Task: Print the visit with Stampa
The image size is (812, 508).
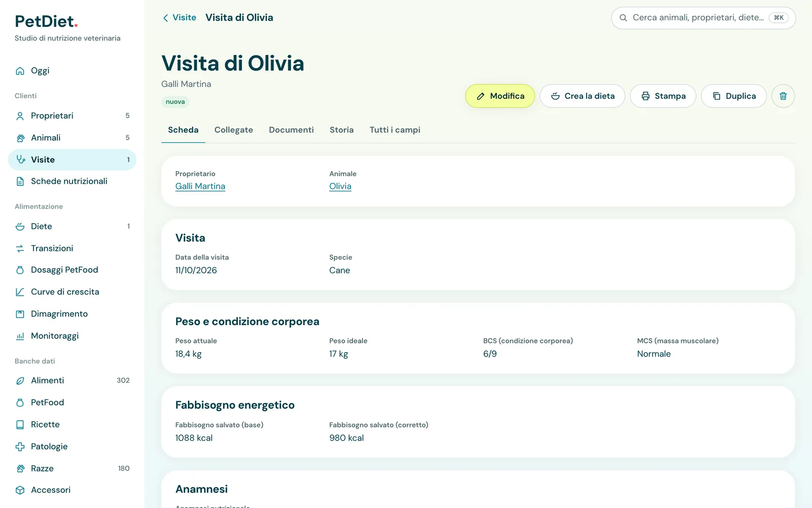Action: click(663, 96)
